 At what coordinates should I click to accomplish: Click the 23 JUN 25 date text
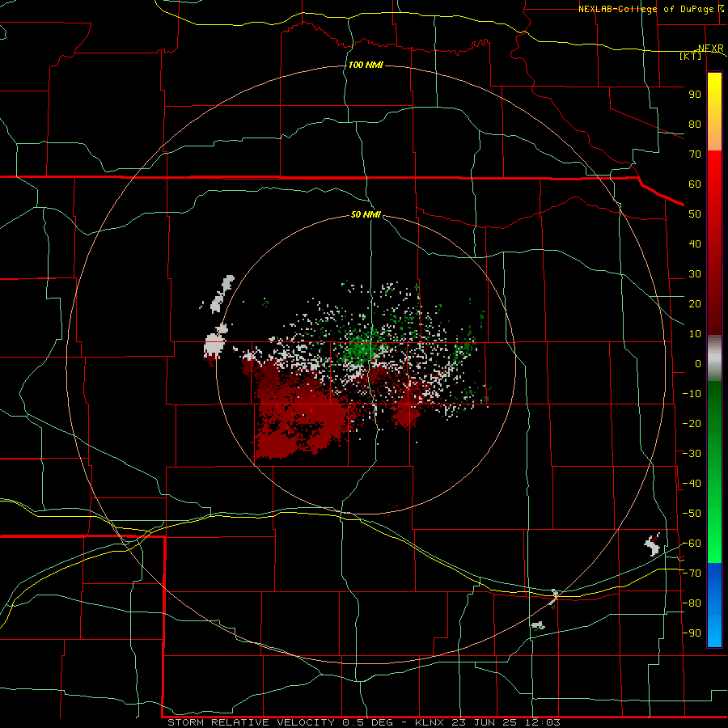pos(484,722)
